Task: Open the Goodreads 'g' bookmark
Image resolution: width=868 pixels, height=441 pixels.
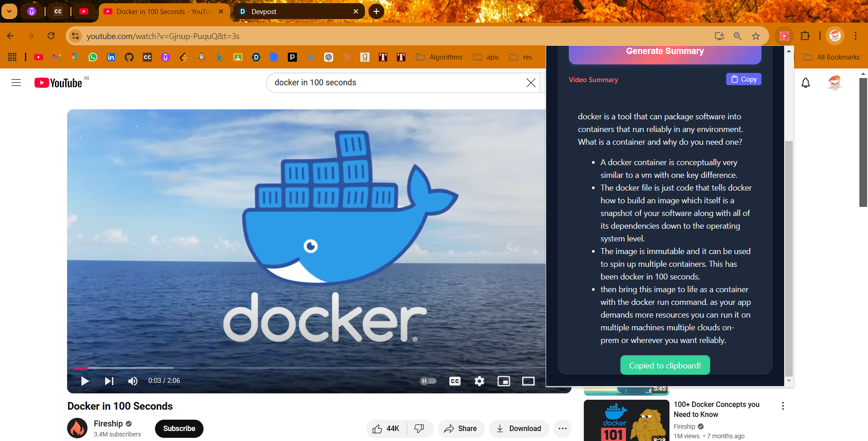Action: coord(365,57)
